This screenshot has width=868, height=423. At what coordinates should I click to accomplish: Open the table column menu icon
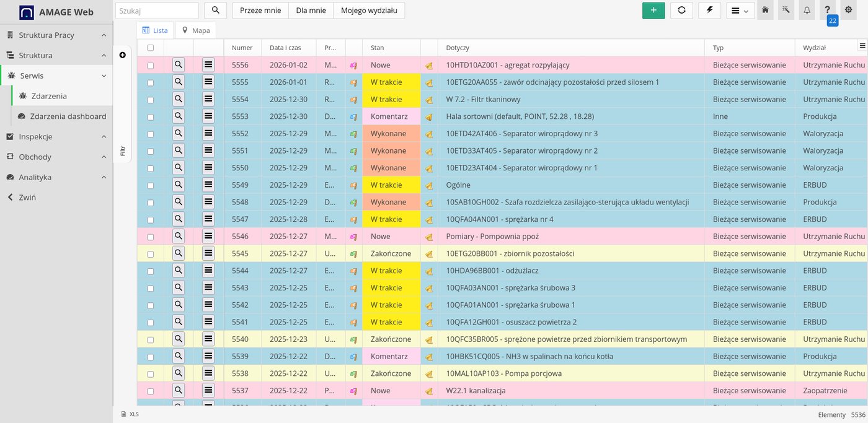click(x=862, y=45)
